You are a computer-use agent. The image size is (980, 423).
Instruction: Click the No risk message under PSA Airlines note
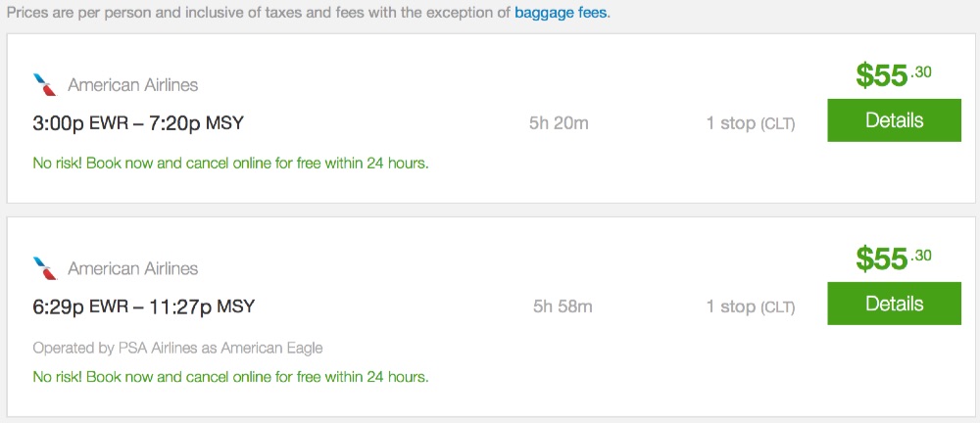[x=230, y=376]
